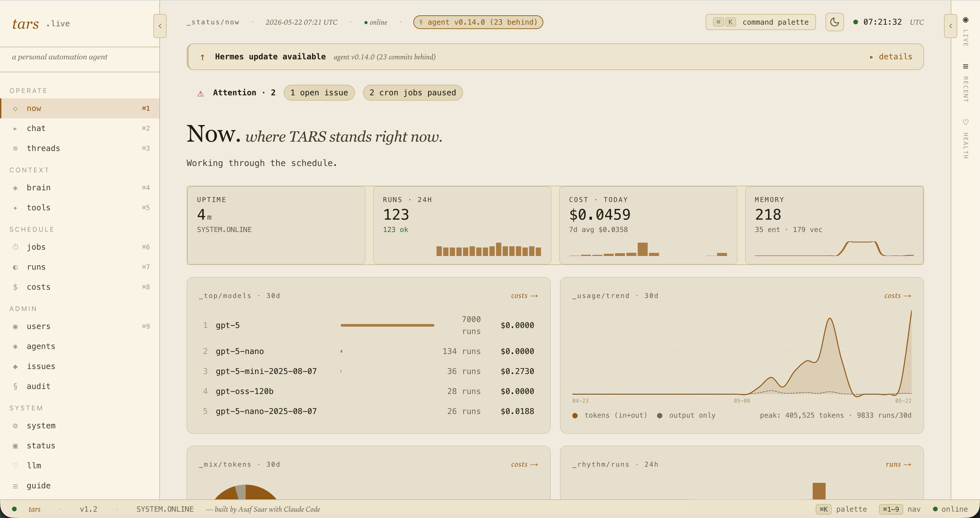980x518 pixels.
Task: Click the users circle icon
Action: pos(15,327)
